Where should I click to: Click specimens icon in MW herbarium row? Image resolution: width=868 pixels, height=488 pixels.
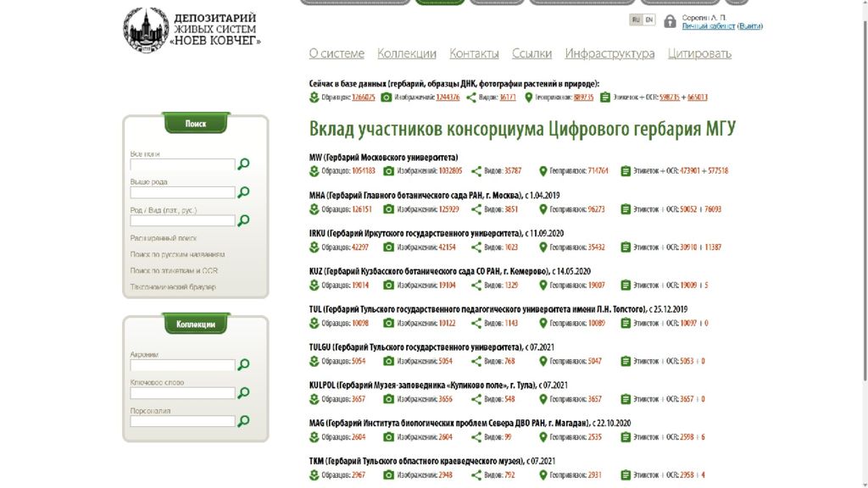[x=314, y=171]
